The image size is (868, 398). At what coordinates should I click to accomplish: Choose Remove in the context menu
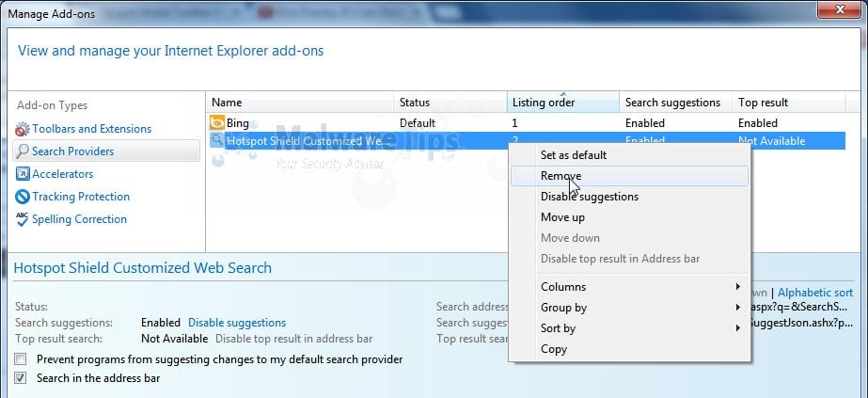629,176
